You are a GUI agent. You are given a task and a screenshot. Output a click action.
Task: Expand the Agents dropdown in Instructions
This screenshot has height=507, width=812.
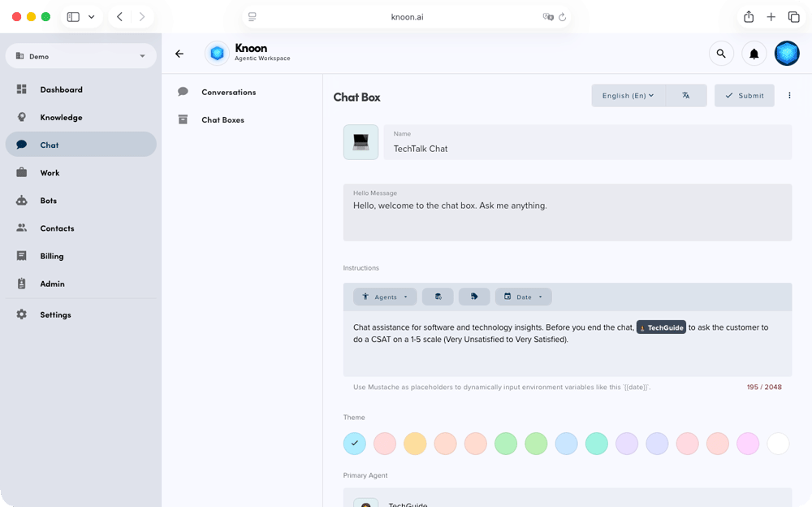(385, 297)
